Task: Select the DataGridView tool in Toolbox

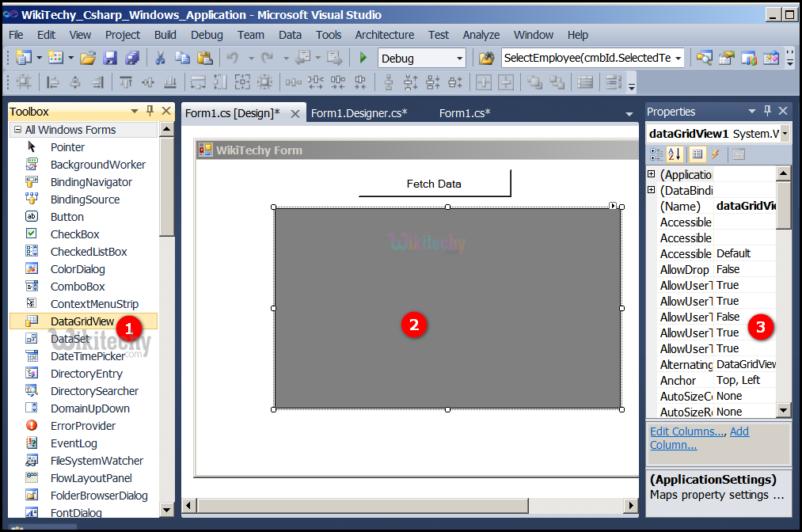Action: (x=82, y=321)
